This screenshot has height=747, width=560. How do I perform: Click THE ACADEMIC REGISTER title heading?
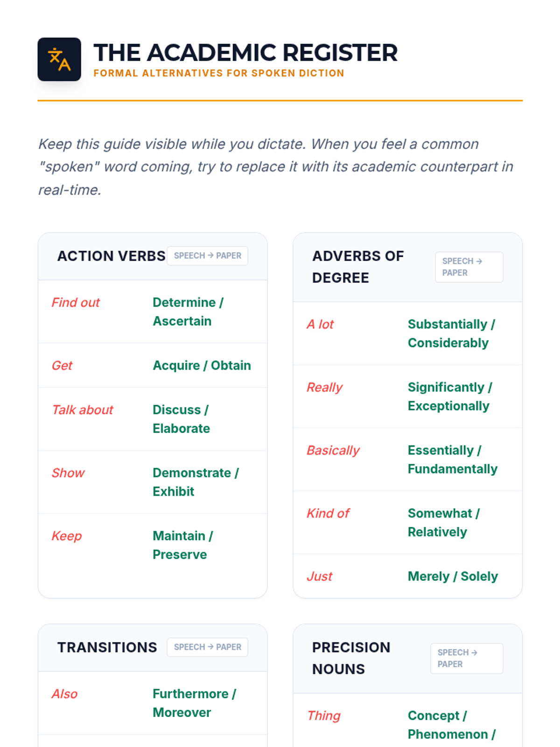tap(245, 53)
